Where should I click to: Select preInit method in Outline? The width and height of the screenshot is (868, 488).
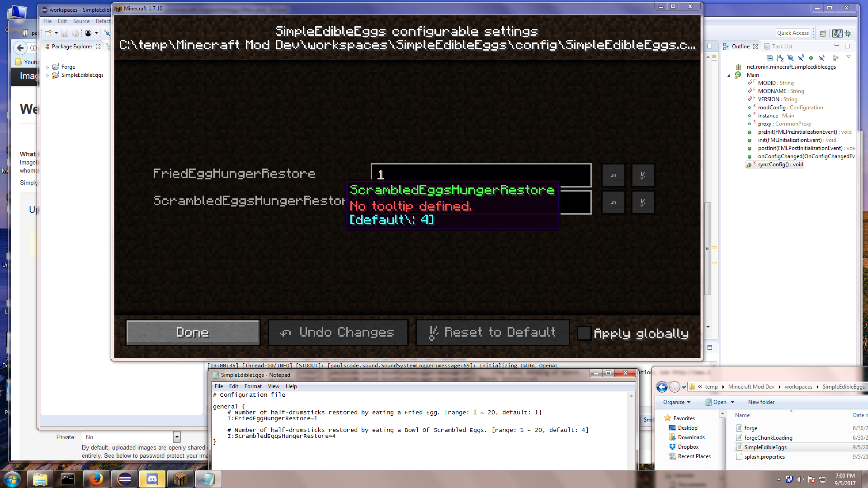805,132
